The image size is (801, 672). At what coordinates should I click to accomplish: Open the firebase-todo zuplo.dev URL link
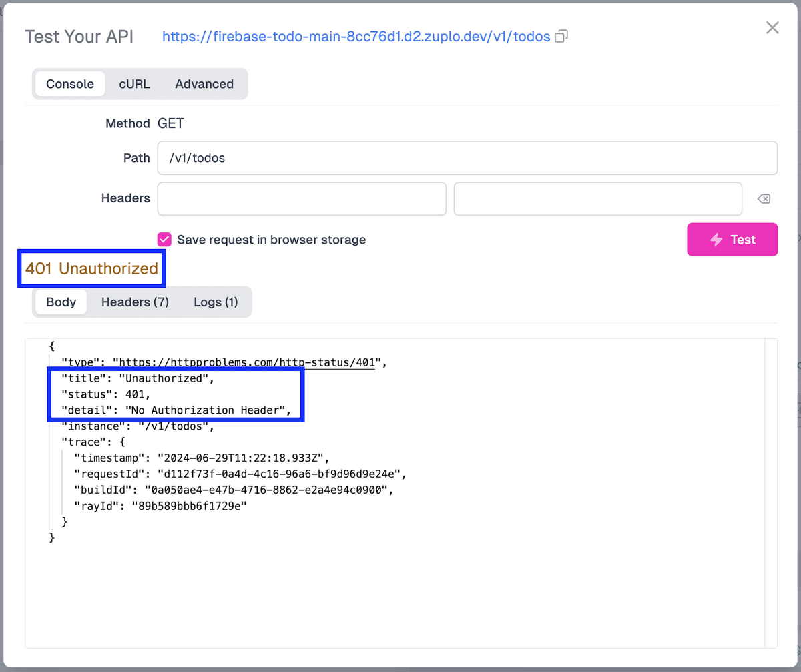click(356, 36)
